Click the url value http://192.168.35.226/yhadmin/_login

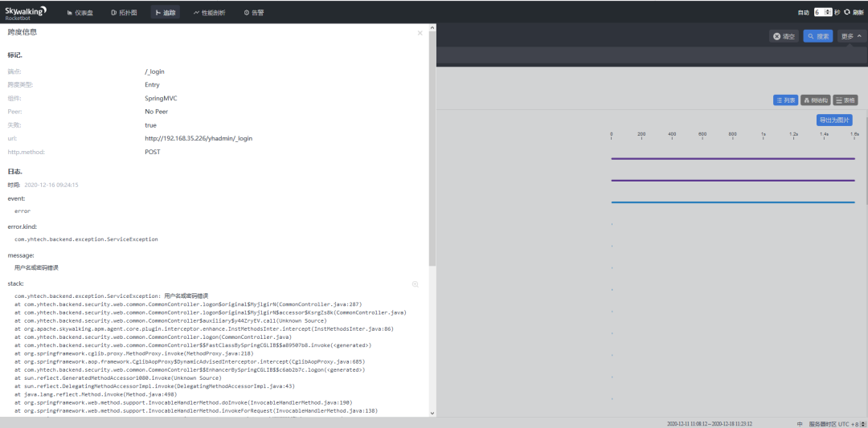point(199,138)
